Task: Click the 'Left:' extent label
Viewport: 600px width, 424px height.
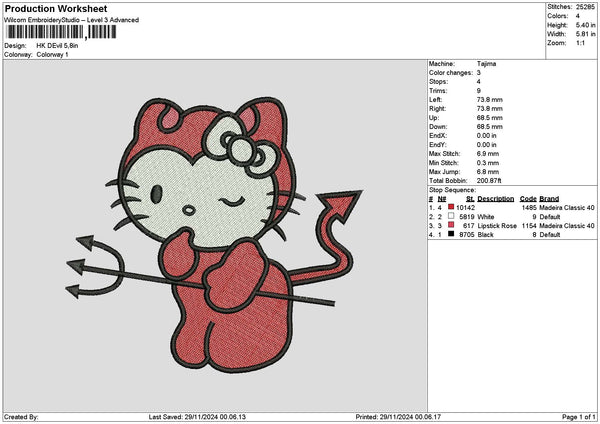Action: click(x=436, y=100)
